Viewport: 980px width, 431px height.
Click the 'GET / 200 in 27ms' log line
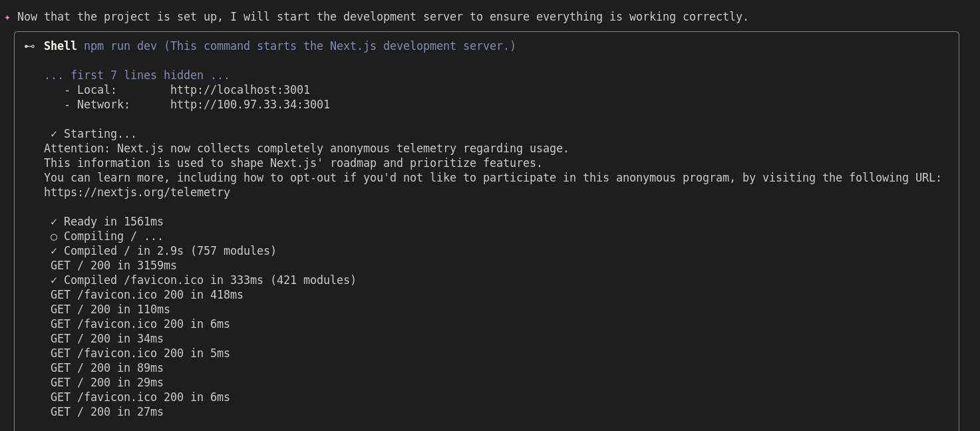[106, 412]
